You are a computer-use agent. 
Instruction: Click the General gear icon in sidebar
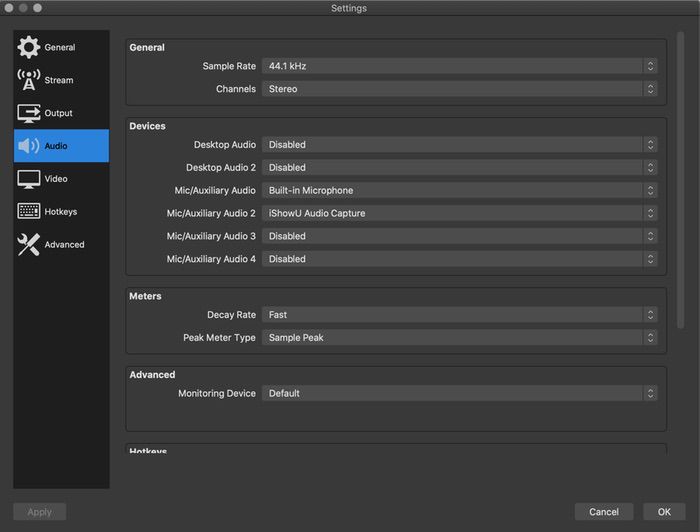(x=29, y=47)
